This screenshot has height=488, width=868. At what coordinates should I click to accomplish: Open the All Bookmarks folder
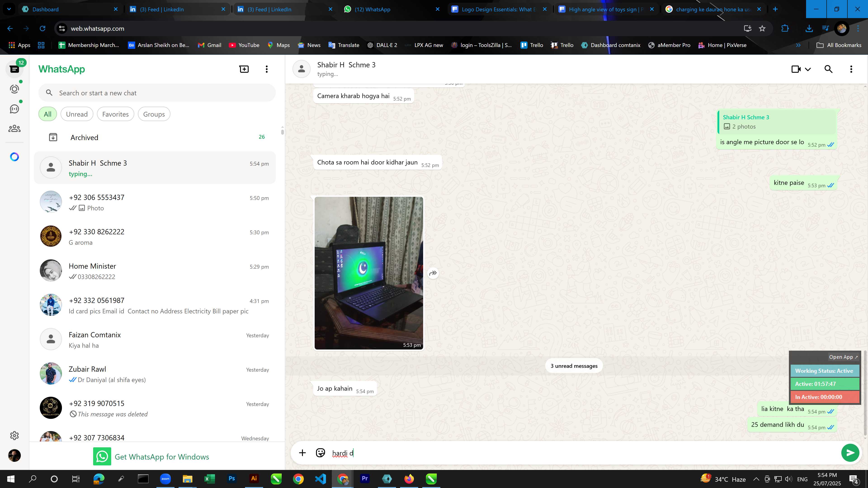click(x=839, y=45)
